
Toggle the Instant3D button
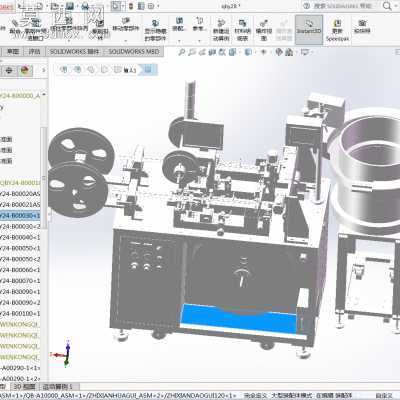[x=309, y=30]
